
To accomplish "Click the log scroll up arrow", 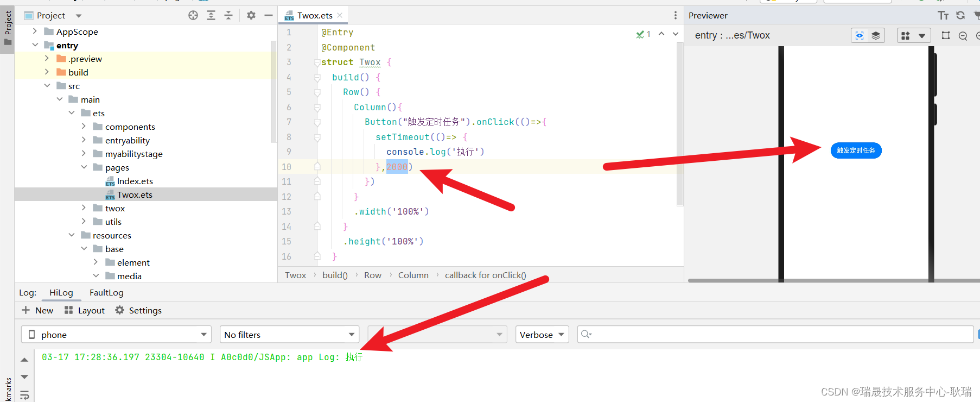I will [24, 360].
